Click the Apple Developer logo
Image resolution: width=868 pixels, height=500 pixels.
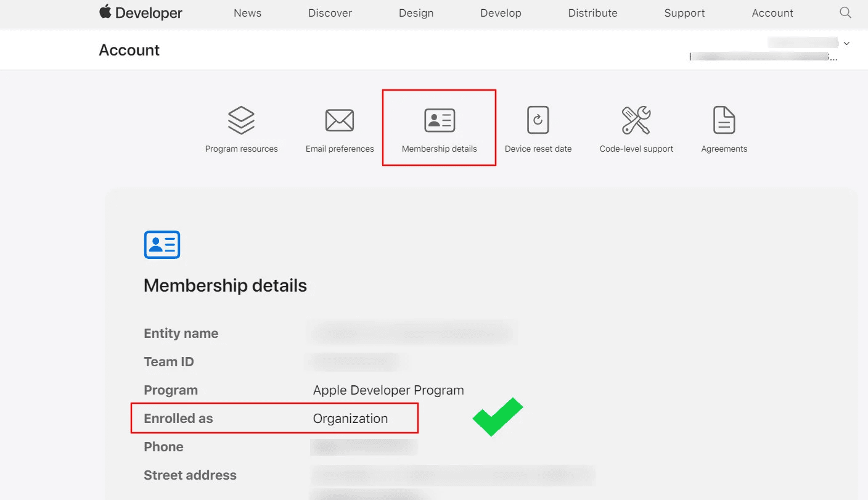click(x=141, y=13)
